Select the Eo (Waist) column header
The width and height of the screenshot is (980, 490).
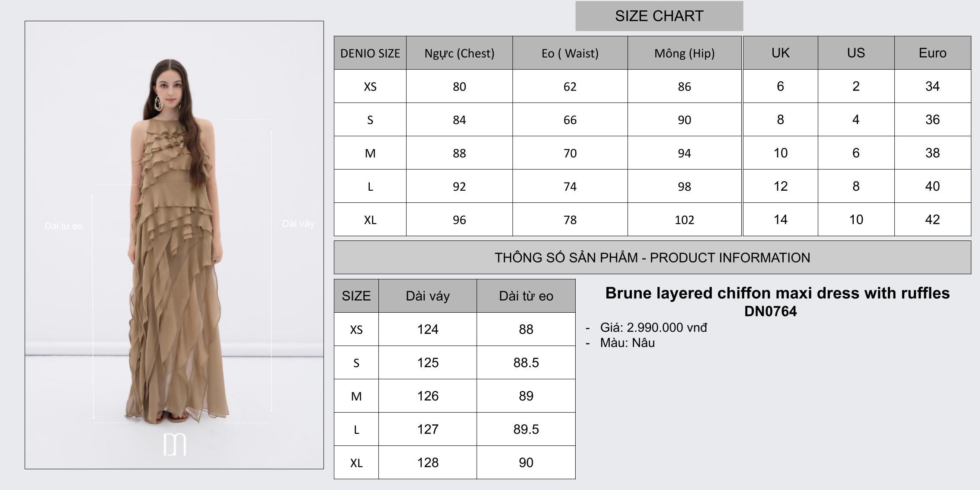[x=570, y=53]
